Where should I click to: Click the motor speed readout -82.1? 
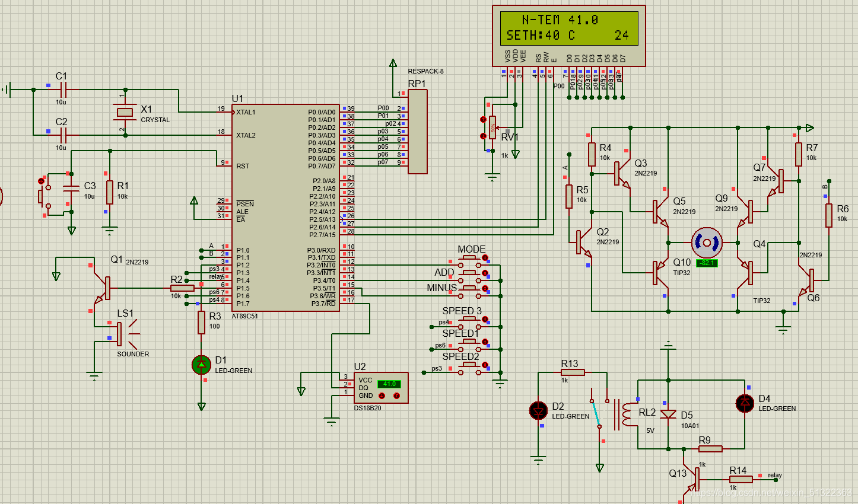click(707, 263)
